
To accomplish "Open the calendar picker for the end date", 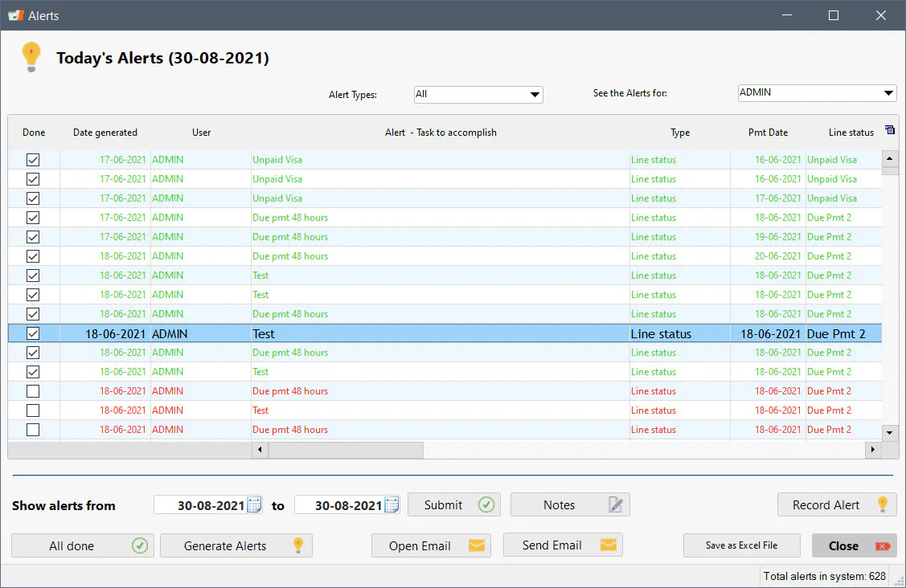I will [x=392, y=504].
